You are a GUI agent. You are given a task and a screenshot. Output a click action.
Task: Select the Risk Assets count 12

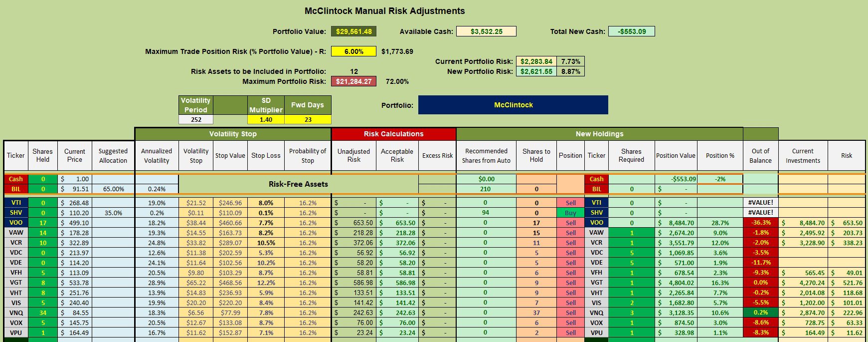[x=353, y=71]
